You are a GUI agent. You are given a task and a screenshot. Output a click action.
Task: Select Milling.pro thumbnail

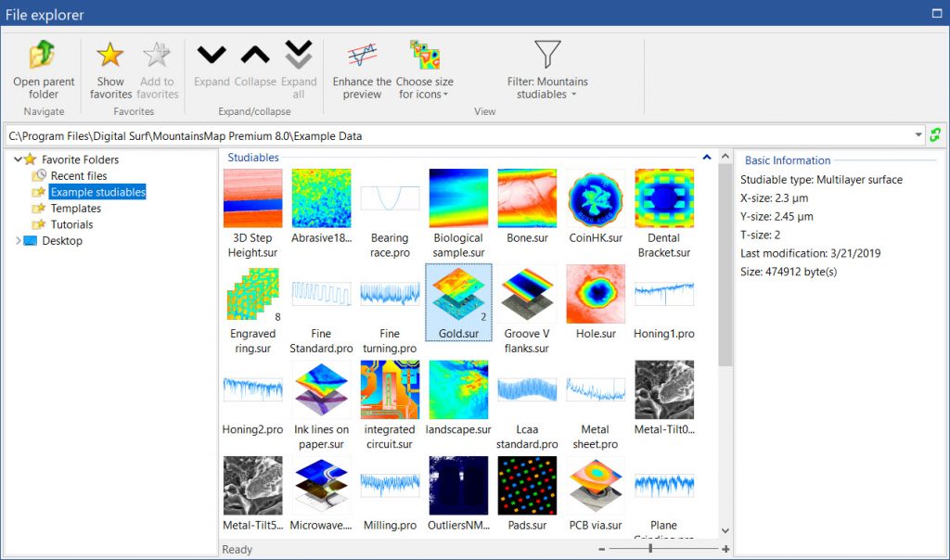click(x=390, y=485)
